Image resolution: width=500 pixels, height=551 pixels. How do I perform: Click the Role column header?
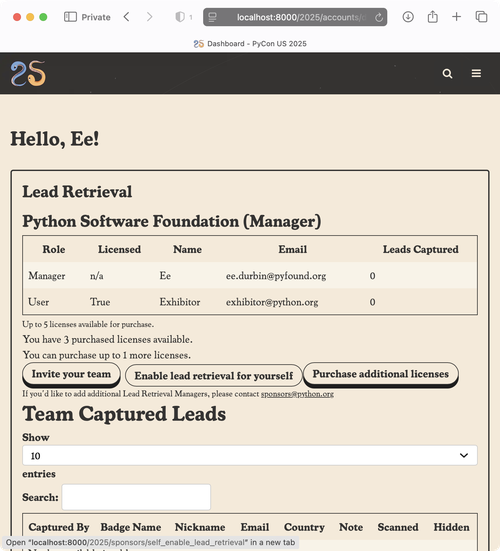(54, 249)
